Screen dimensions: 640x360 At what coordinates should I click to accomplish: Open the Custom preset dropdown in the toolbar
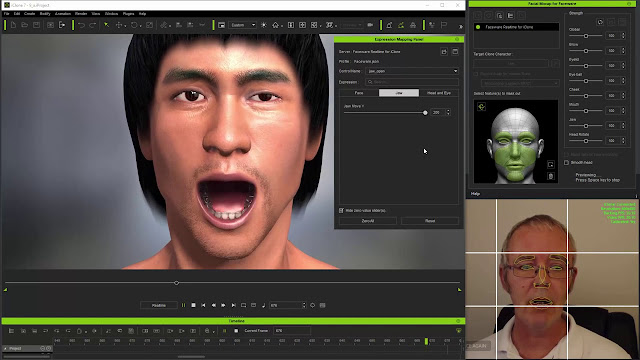tap(242, 25)
